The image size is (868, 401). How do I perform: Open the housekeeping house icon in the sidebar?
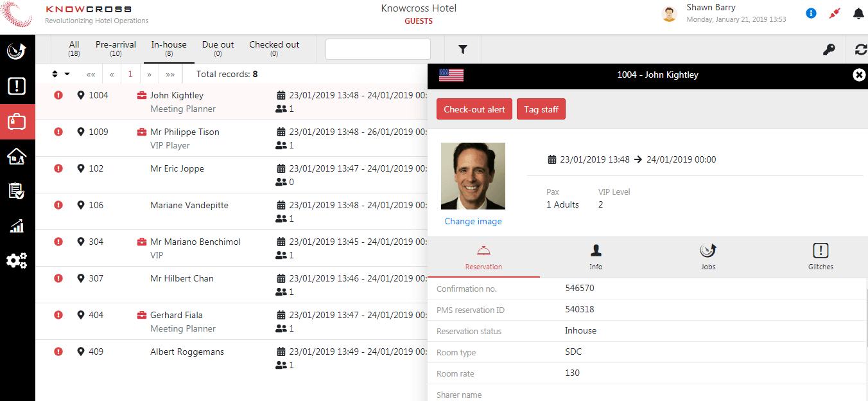tap(17, 156)
